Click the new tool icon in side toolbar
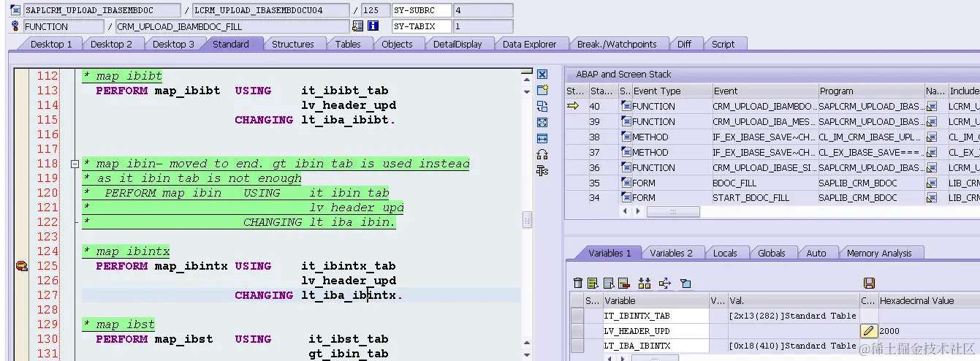 [x=542, y=91]
